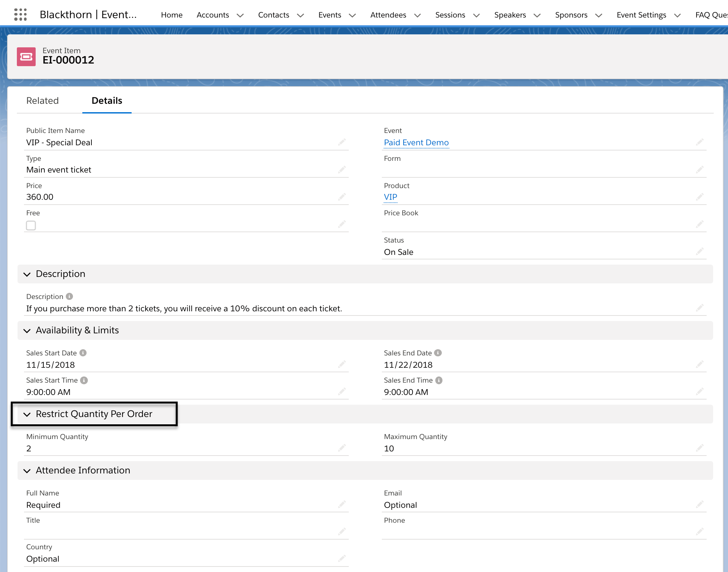The image size is (728, 572).
Task: Open the Speakers nav item
Action: tap(510, 15)
